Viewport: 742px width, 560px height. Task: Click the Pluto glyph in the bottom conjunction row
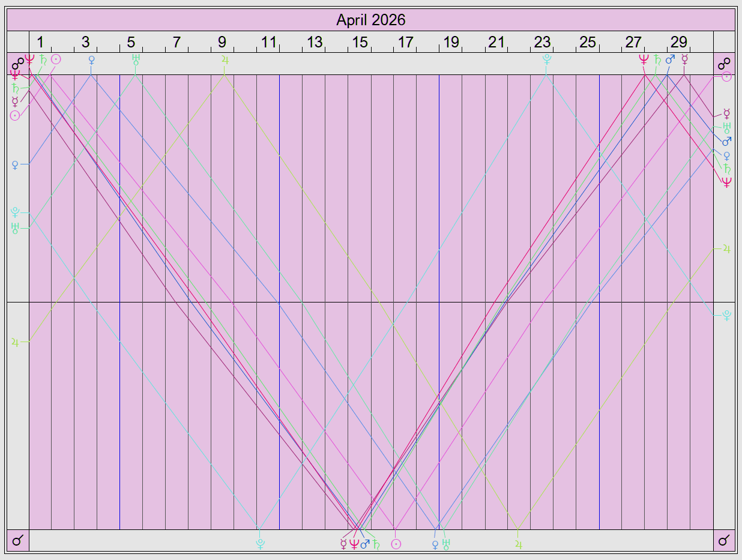point(260,544)
